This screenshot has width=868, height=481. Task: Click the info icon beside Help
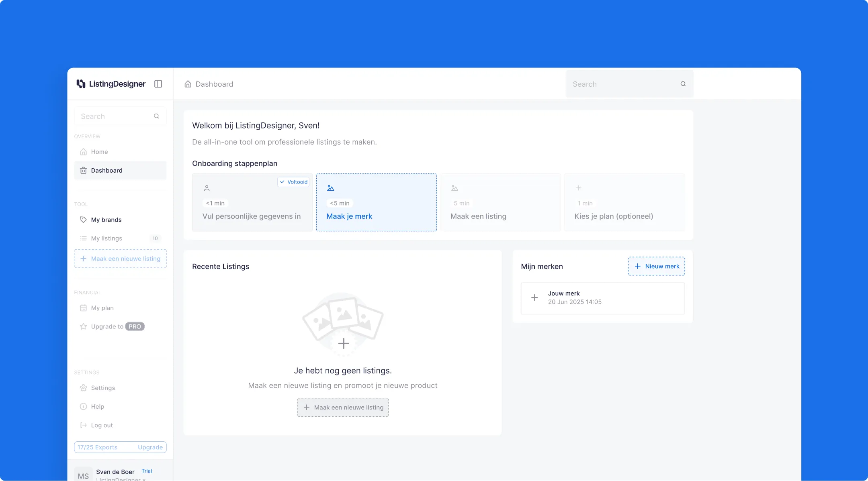click(x=84, y=406)
